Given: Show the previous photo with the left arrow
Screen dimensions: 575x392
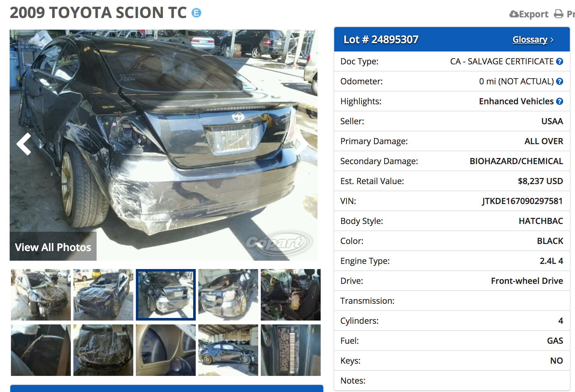Looking at the screenshot, I should (x=24, y=144).
